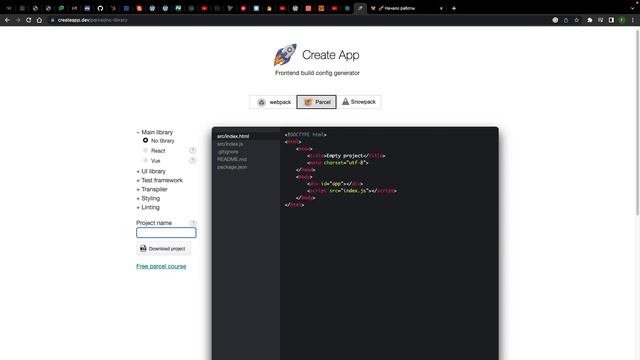Click the script src index.js line
The width and height of the screenshot is (640, 360).
coord(352,191)
